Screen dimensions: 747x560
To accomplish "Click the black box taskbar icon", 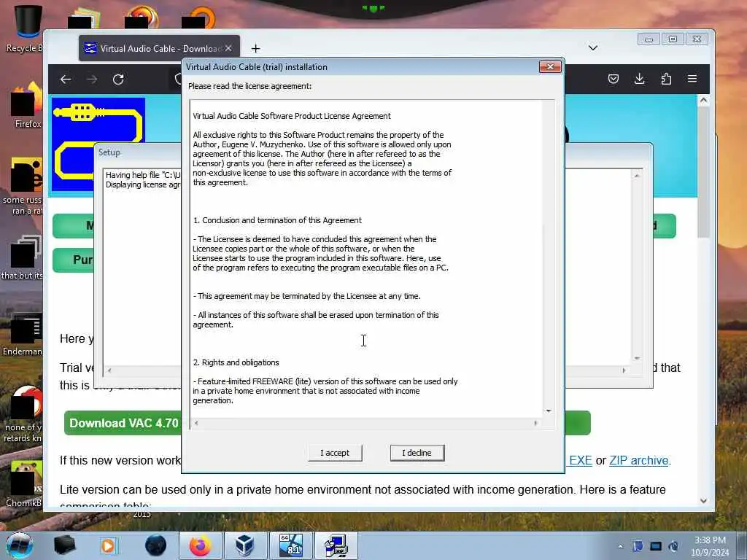I will click(64, 545).
